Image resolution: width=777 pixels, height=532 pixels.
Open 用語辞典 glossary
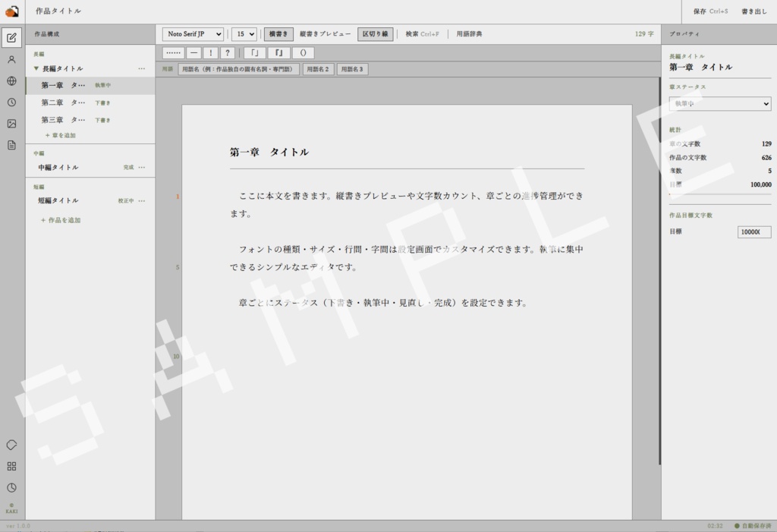(469, 33)
